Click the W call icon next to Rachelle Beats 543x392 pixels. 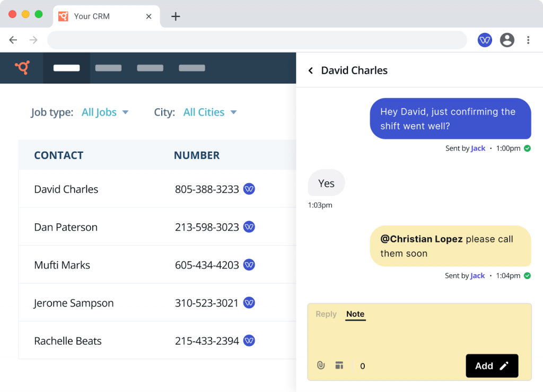click(249, 341)
